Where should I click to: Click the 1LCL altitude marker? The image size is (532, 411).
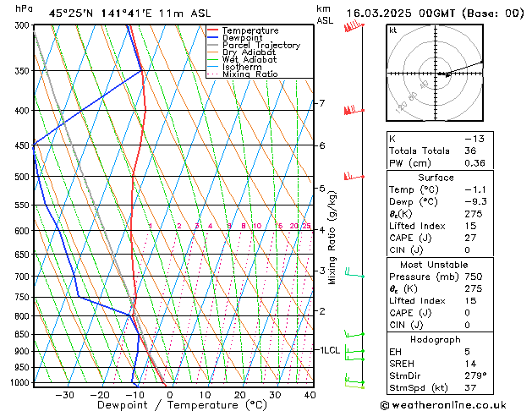[330, 350]
